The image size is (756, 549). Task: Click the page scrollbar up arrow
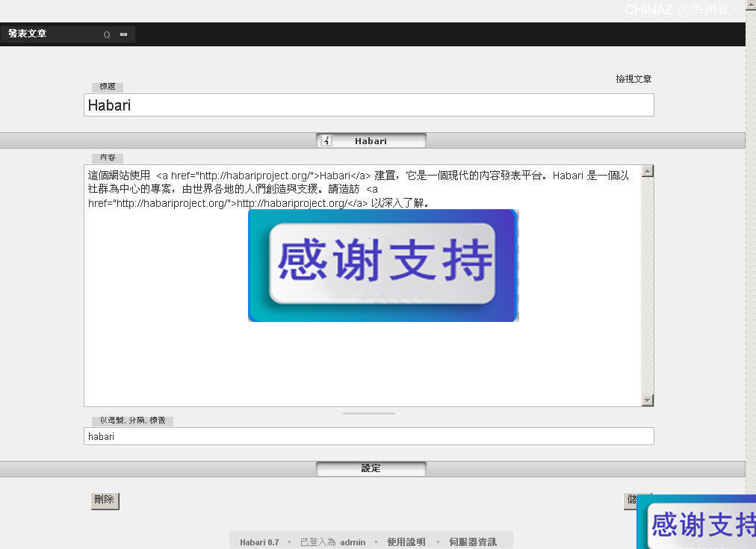click(x=751, y=4)
